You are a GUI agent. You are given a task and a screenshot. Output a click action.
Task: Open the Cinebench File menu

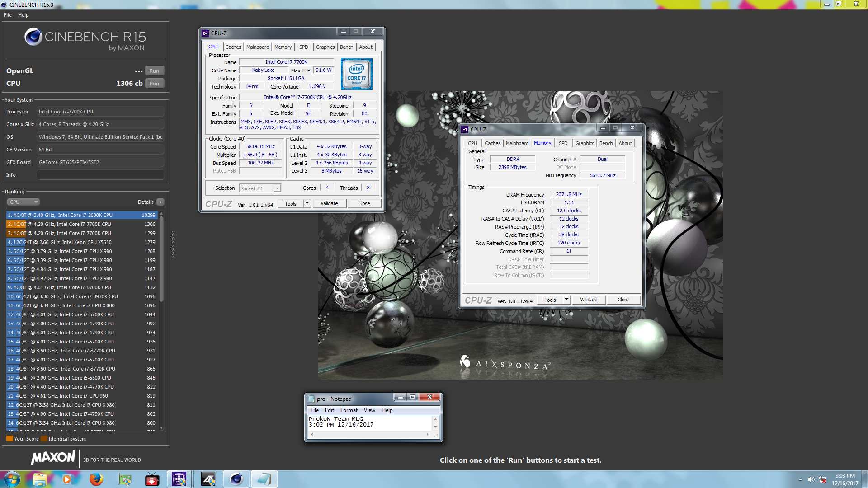coord(8,15)
